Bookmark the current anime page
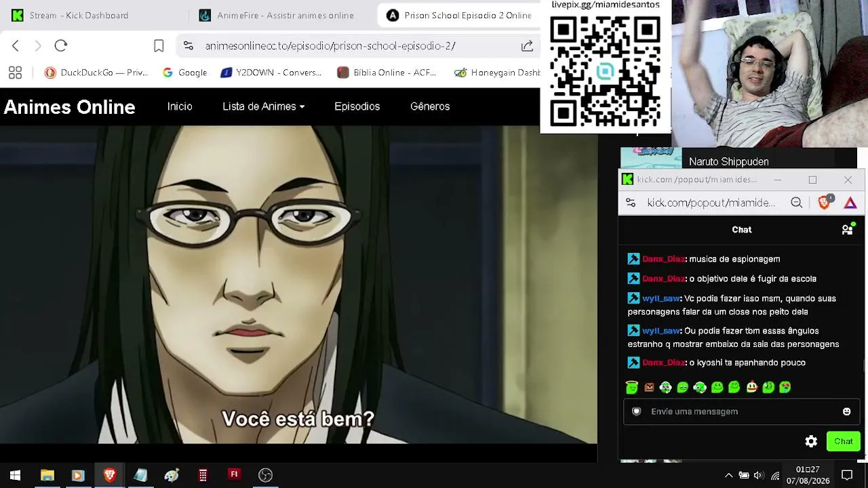The image size is (868, 488). pos(159,45)
